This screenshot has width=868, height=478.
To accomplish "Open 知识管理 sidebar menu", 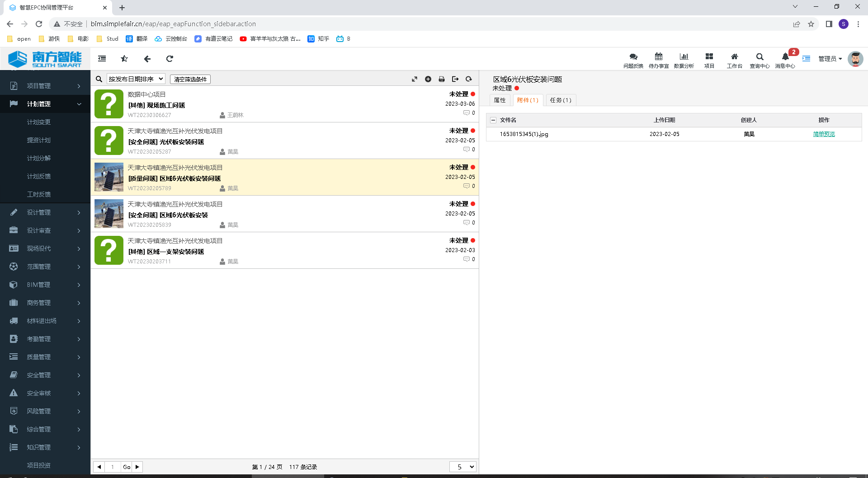I will 45,447.
